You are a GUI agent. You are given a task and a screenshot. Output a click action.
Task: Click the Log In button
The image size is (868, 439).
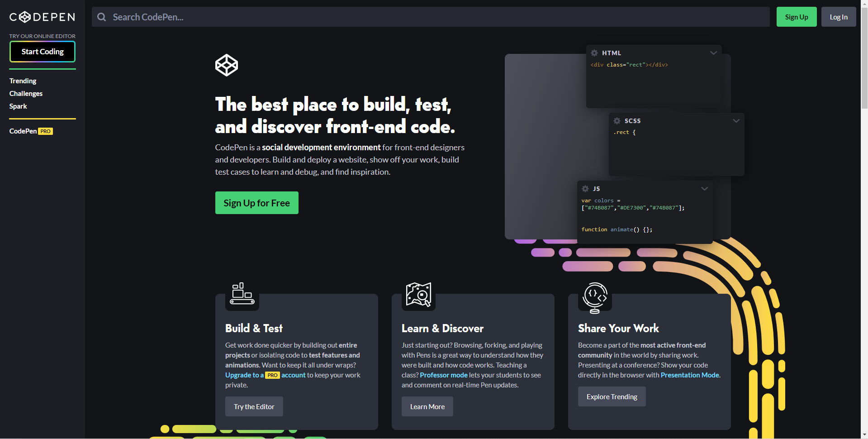click(x=839, y=17)
